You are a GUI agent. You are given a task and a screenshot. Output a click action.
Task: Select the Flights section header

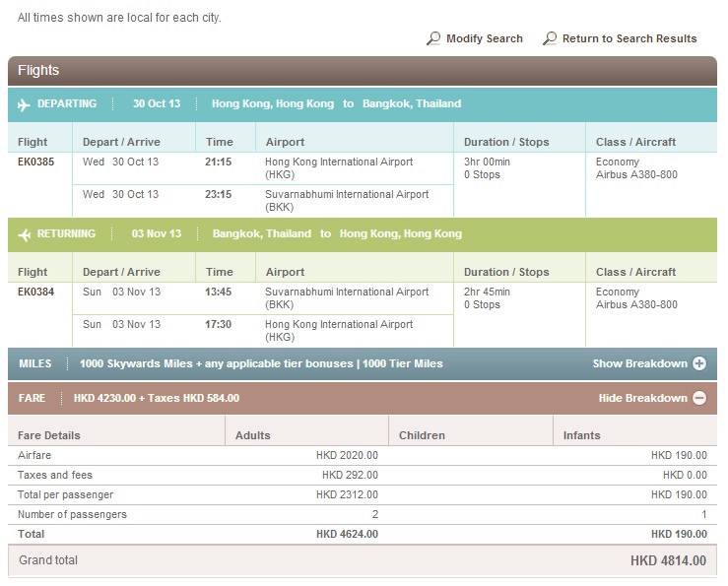click(38, 71)
